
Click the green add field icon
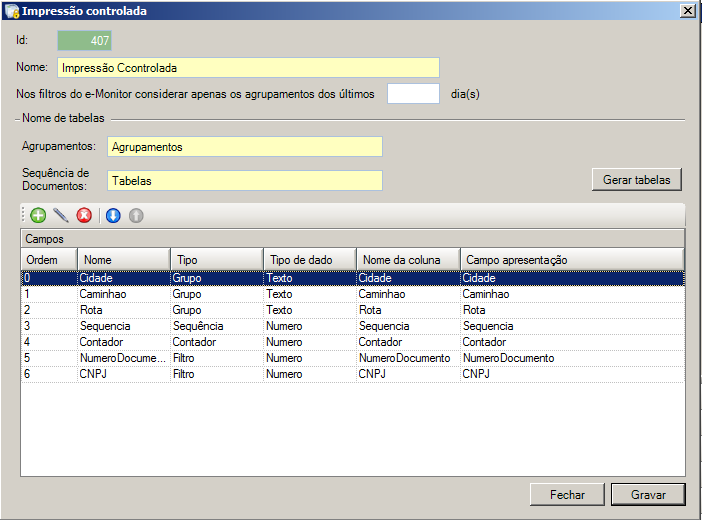point(38,215)
